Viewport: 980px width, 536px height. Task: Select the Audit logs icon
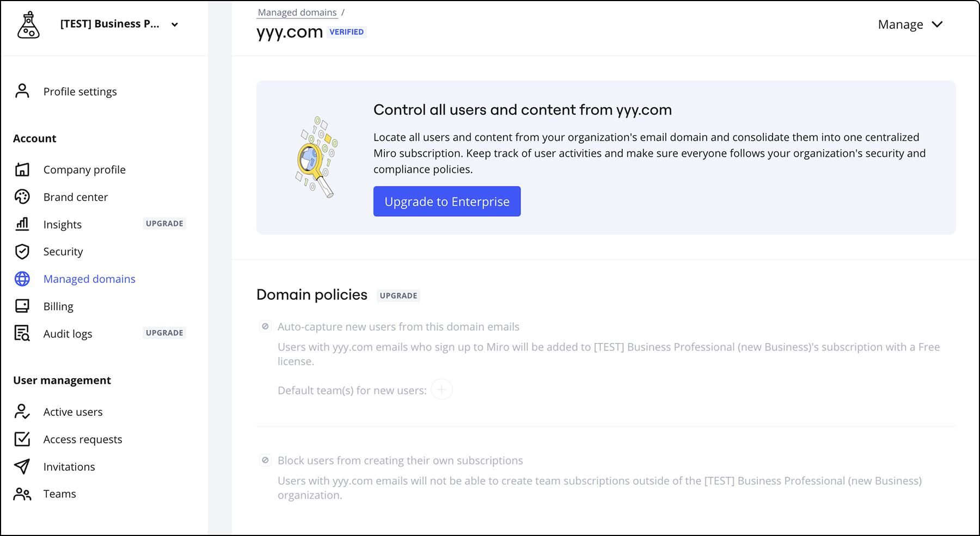[22, 333]
